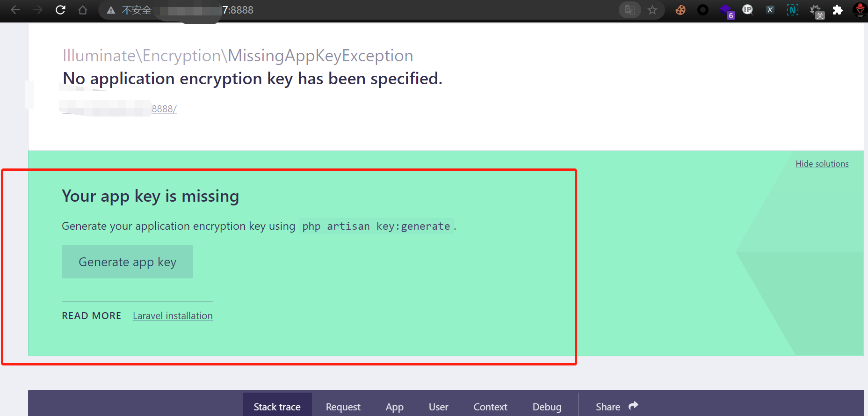Open the browser home page
The image size is (868, 416).
[83, 10]
